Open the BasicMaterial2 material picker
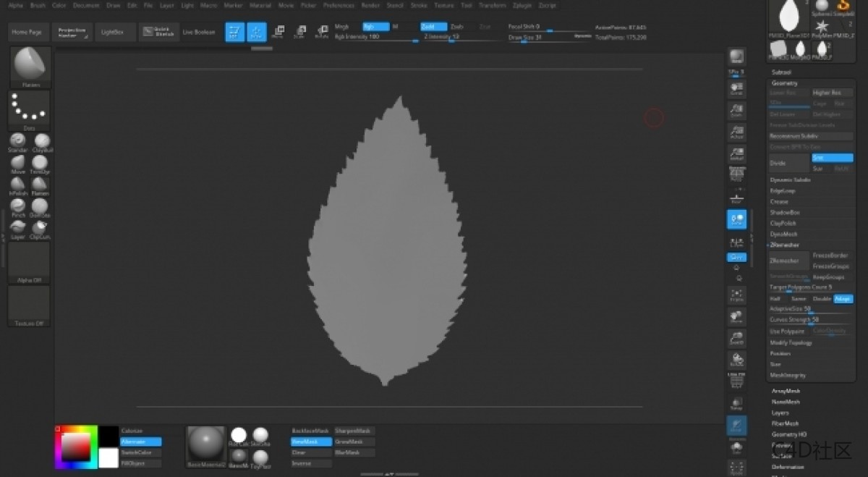This screenshot has width=868, height=477. pyautogui.click(x=206, y=444)
